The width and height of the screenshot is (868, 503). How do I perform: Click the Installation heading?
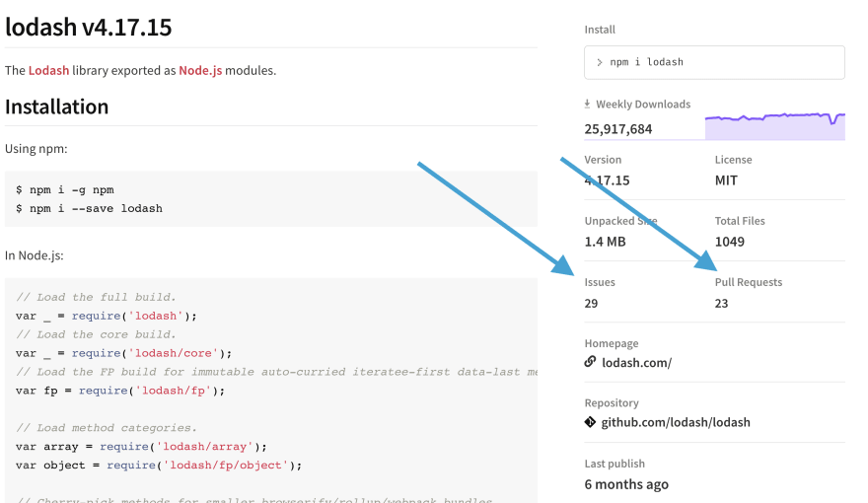tap(57, 107)
